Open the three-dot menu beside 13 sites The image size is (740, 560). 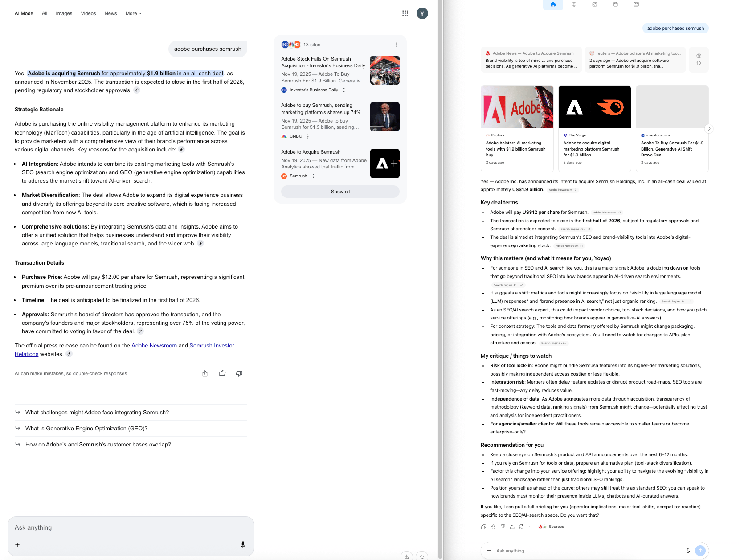pyautogui.click(x=397, y=45)
